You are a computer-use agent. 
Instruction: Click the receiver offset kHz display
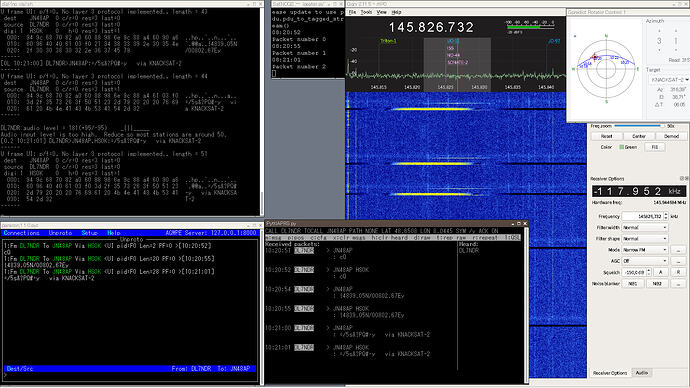click(x=639, y=191)
